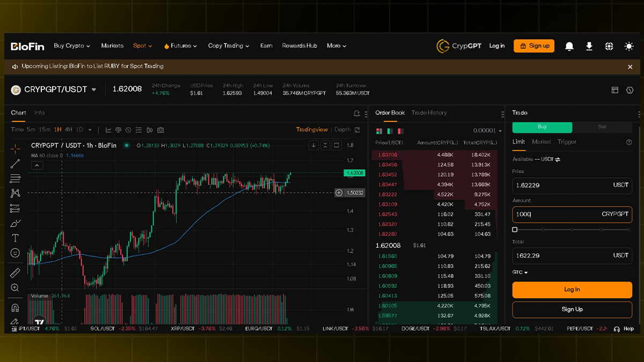Open the order book precision 0.00001 dropdown
Viewport: 644px width, 362px height.
[487, 131]
